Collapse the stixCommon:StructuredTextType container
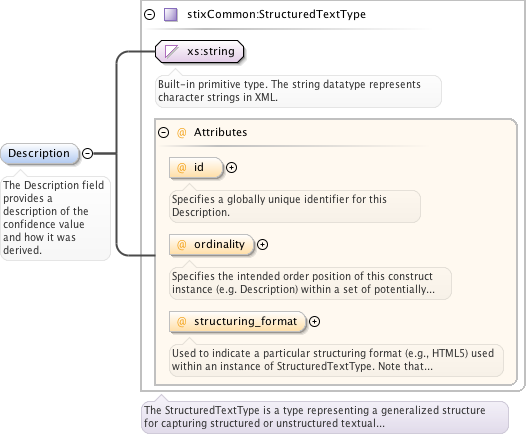This screenshot has height=437, width=527. click(x=150, y=14)
